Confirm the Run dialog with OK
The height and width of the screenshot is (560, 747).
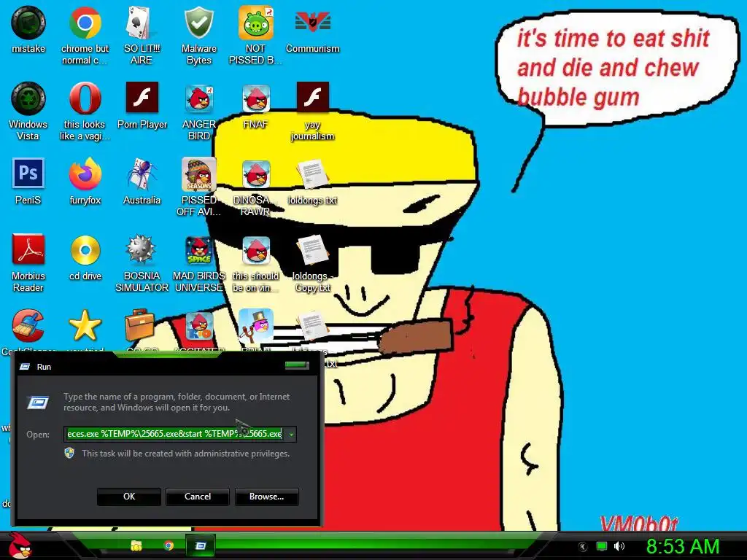click(x=129, y=496)
